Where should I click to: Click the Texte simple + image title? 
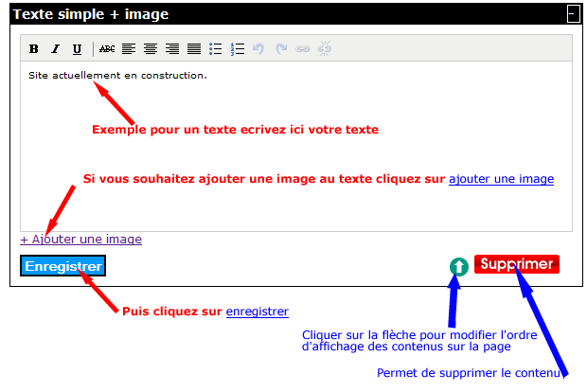[91, 14]
